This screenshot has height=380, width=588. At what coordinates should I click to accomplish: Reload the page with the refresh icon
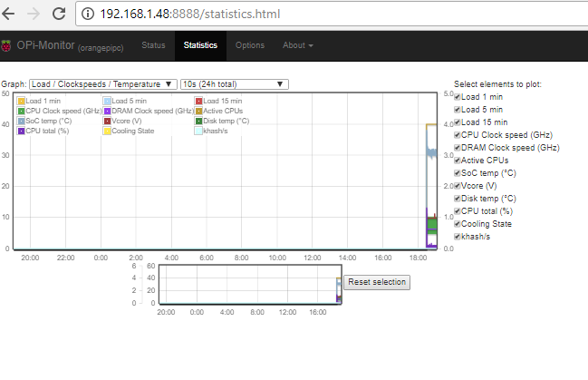pos(58,15)
